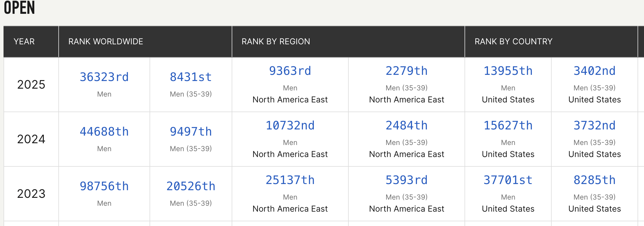
Task: Select the 2279th North America East rank
Action: pyautogui.click(x=406, y=71)
